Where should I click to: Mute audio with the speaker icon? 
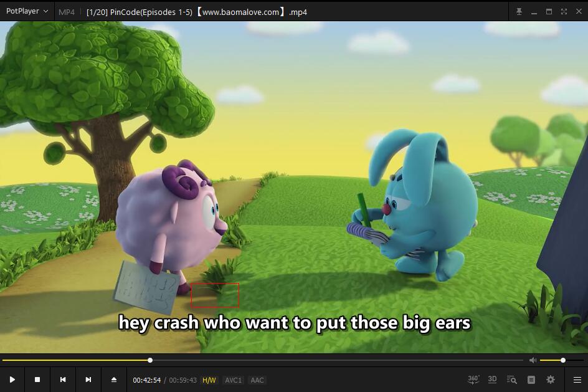coord(533,360)
